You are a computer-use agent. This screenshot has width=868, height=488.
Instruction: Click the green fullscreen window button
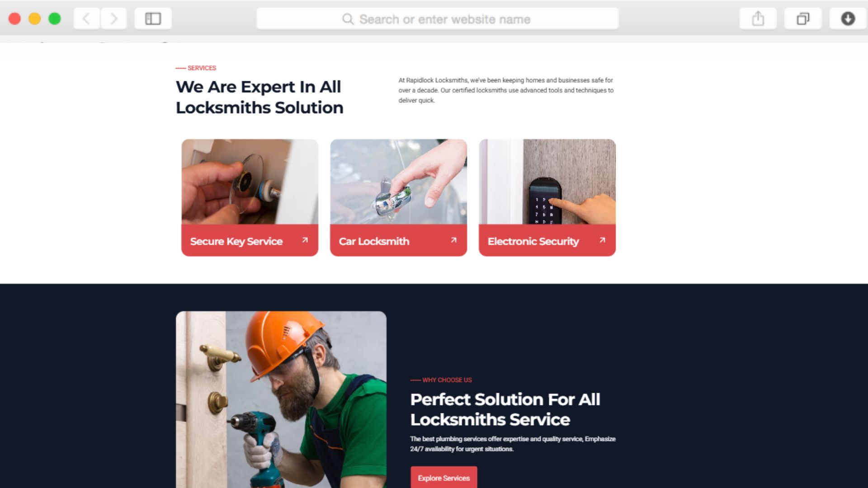tap(55, 19)
